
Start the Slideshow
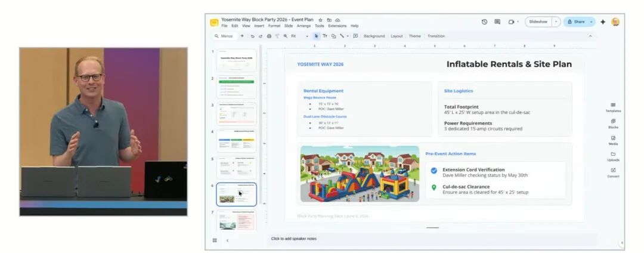pyautogui.click(x=538, y=21)
